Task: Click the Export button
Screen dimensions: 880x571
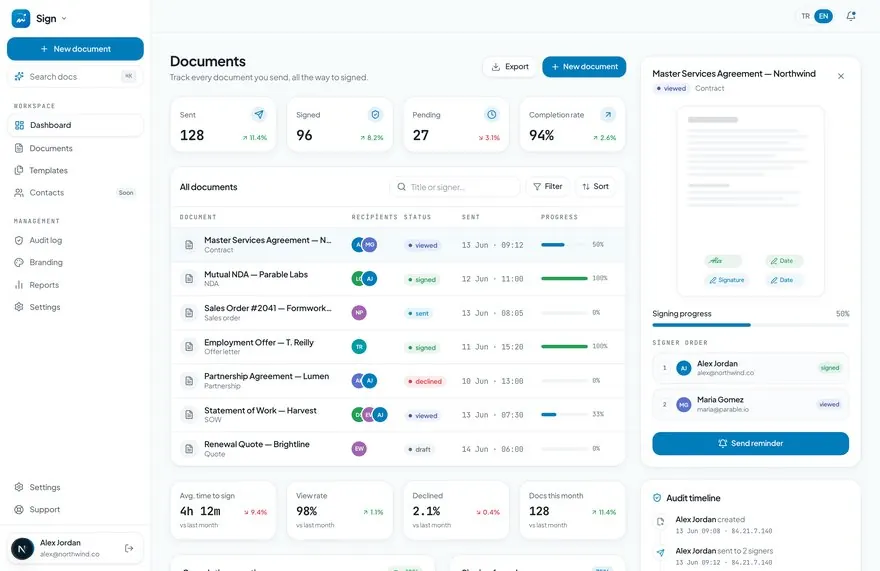Action: pos(510,67)
